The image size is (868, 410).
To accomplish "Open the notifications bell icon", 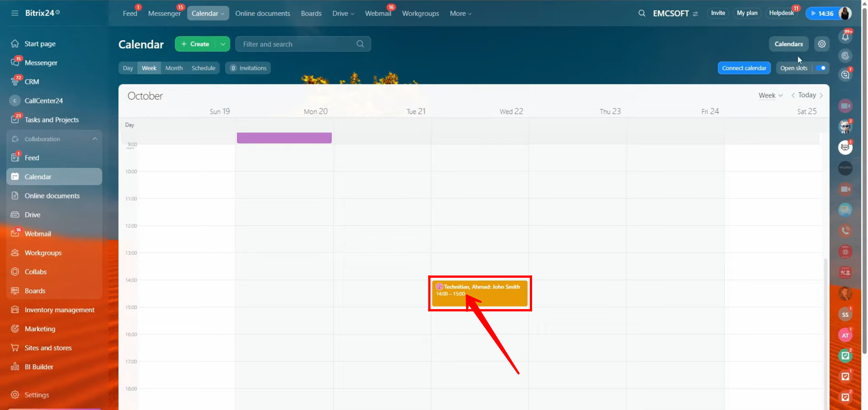I will [845, 37].
